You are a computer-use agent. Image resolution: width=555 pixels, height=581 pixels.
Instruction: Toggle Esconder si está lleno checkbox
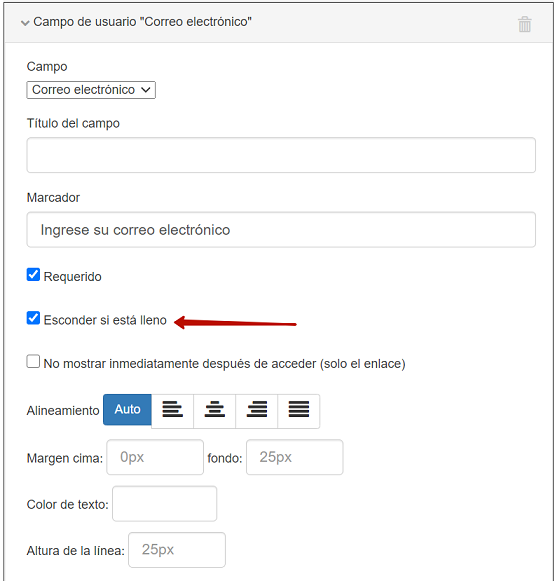pyautogui.click(x=33, y=318)
